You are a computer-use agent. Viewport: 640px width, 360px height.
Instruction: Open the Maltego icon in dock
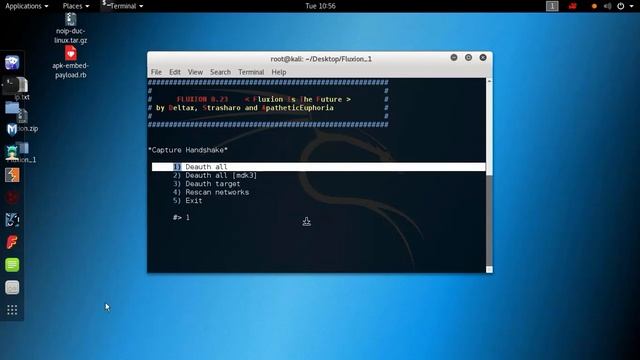coord(12,220)
